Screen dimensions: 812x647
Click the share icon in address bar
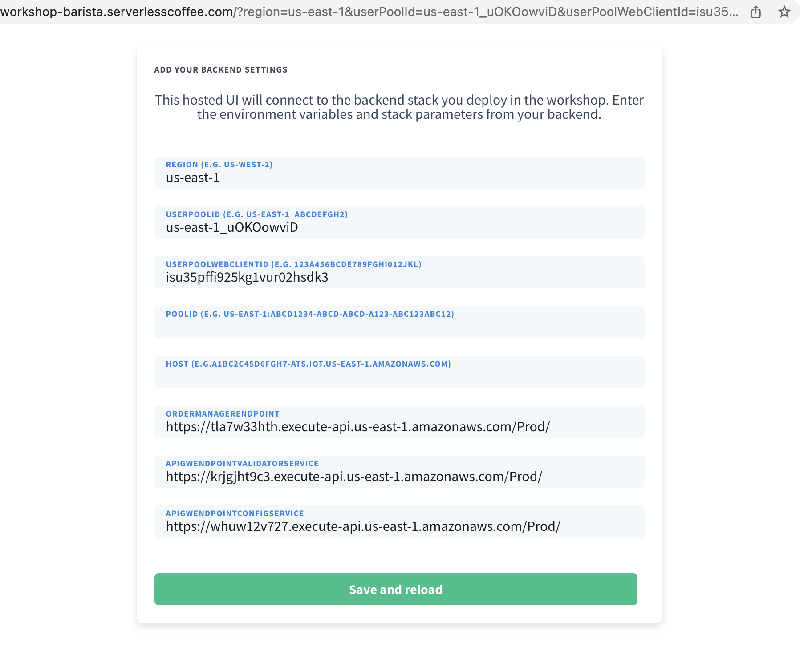pyautogui.click(x=755, y=12)
